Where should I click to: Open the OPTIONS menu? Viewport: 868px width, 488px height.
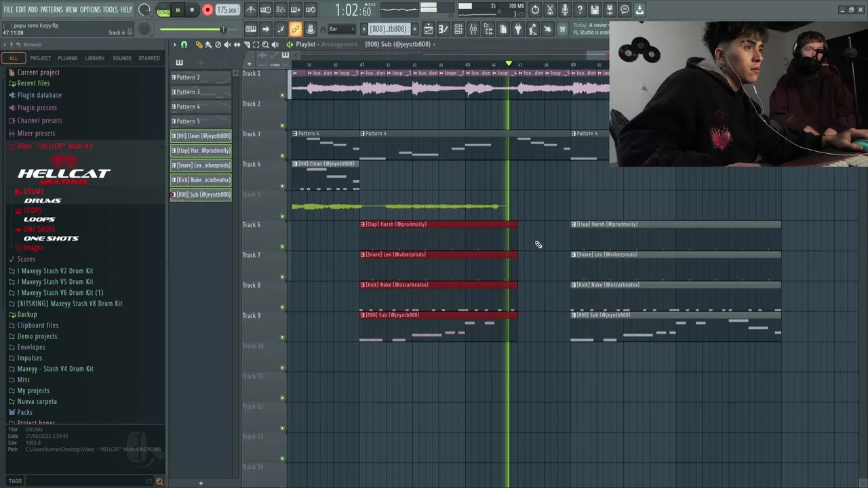90,9
